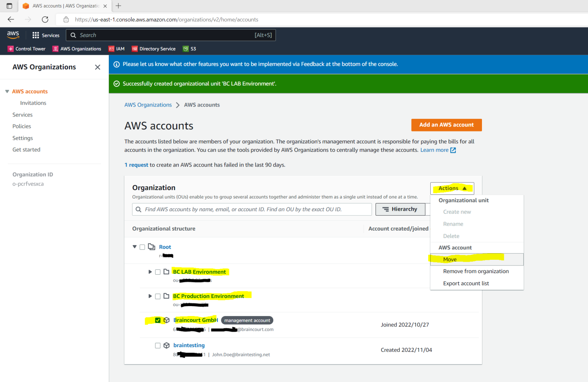Open the Directory Service shortcut
Viewport: 588px width, 382px height.
154,49
